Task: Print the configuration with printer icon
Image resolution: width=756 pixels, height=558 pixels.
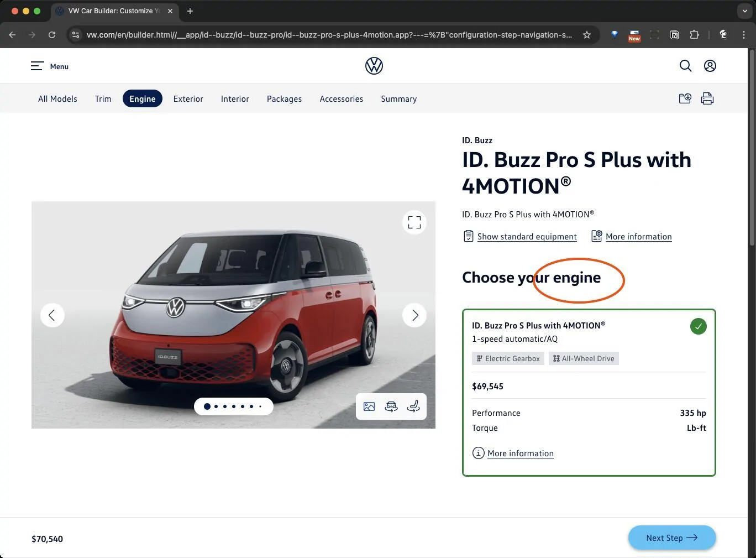Action: [707, 98]
